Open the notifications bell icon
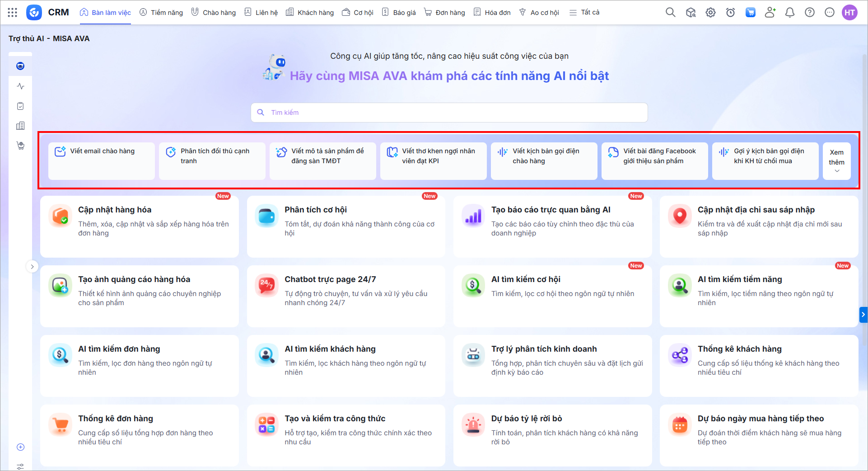This screenshot has height=471, width=868. pos(789,13)
